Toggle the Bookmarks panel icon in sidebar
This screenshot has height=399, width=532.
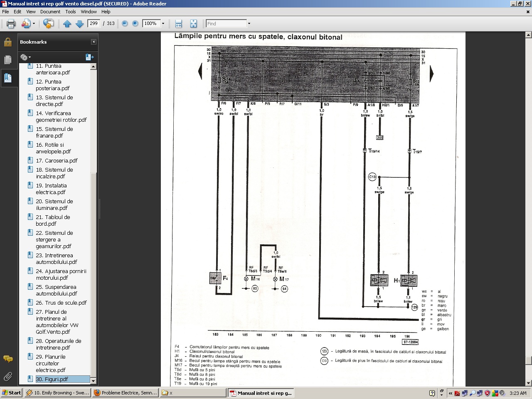tap(7, 78)
